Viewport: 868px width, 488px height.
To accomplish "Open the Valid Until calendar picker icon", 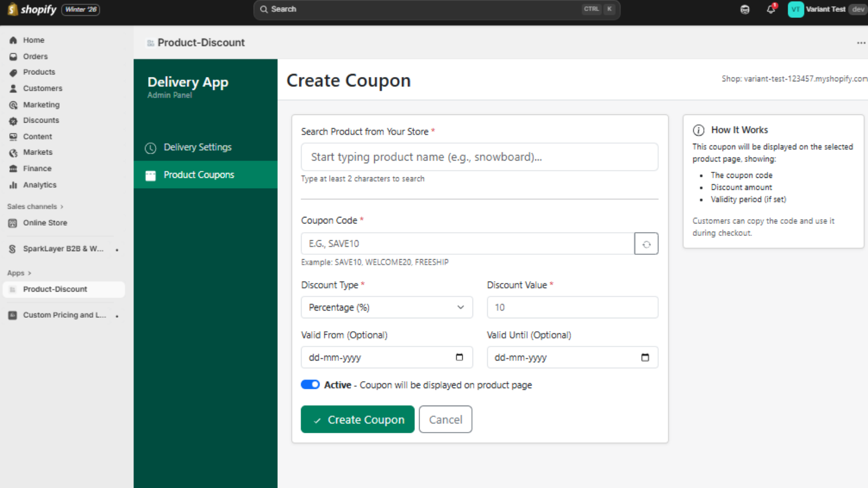I will click(644, 357).
